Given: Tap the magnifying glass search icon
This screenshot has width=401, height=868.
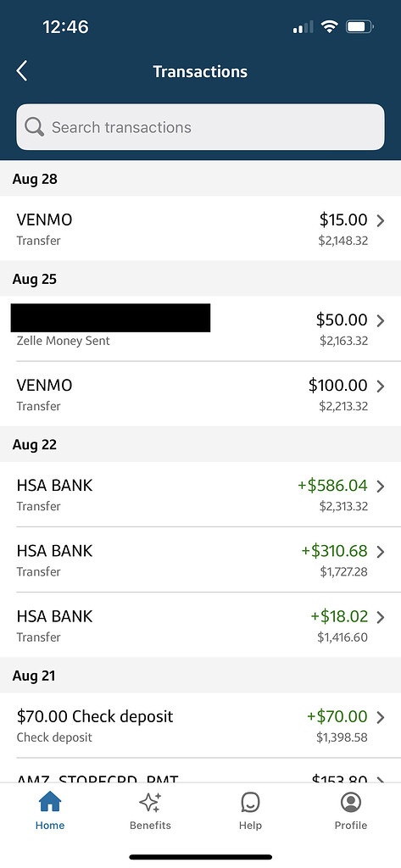Looking at the screenshot, I should (x=35, y=127).
